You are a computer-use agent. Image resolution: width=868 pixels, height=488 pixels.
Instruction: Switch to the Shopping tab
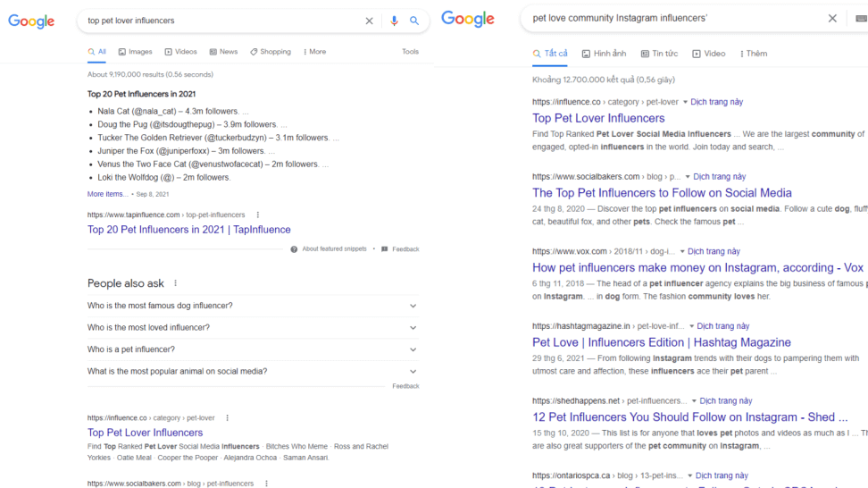[x=271, y=52]
